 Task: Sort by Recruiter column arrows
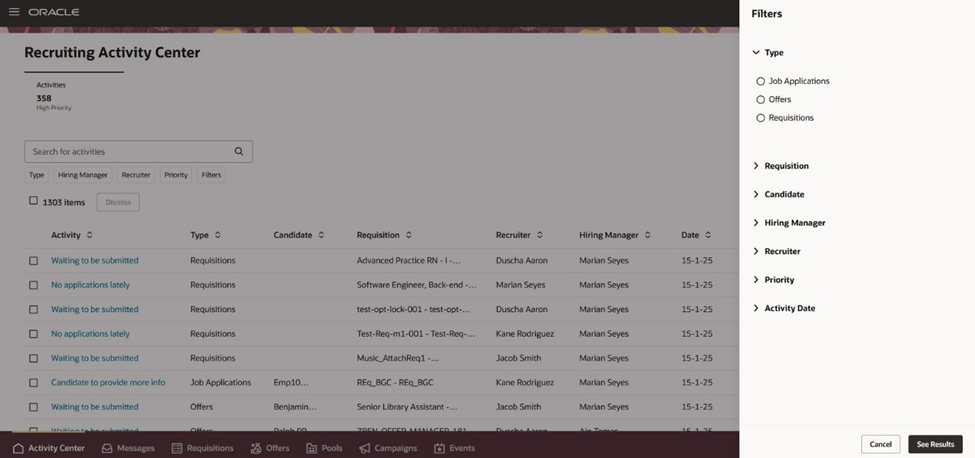pyautogui.click(x=540, y=235)
